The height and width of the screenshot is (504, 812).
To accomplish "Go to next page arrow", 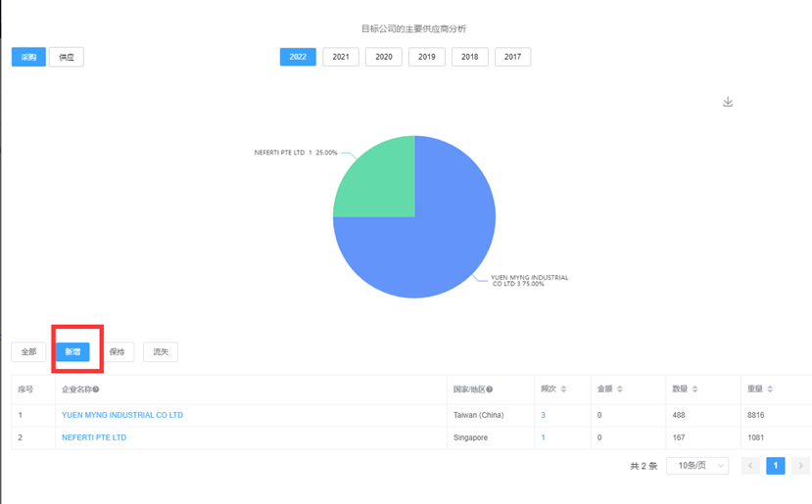I will [x=800, y=466].
